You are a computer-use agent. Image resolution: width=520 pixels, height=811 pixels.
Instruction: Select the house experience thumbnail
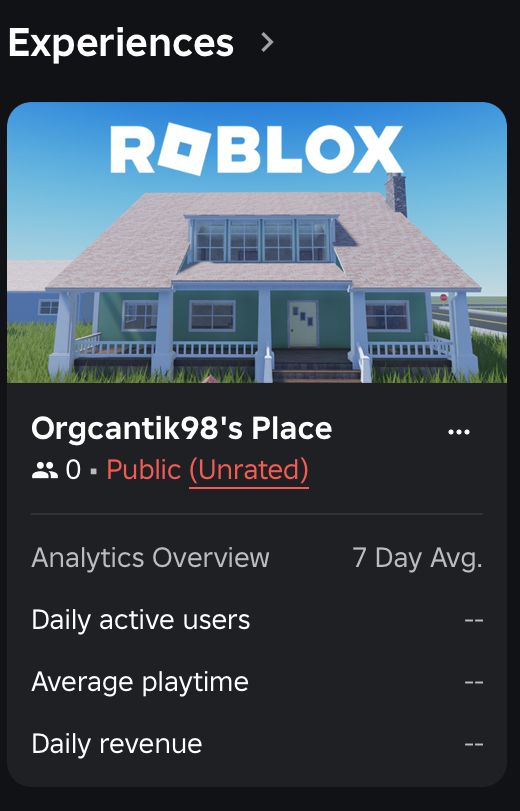[x=257, y=243]
